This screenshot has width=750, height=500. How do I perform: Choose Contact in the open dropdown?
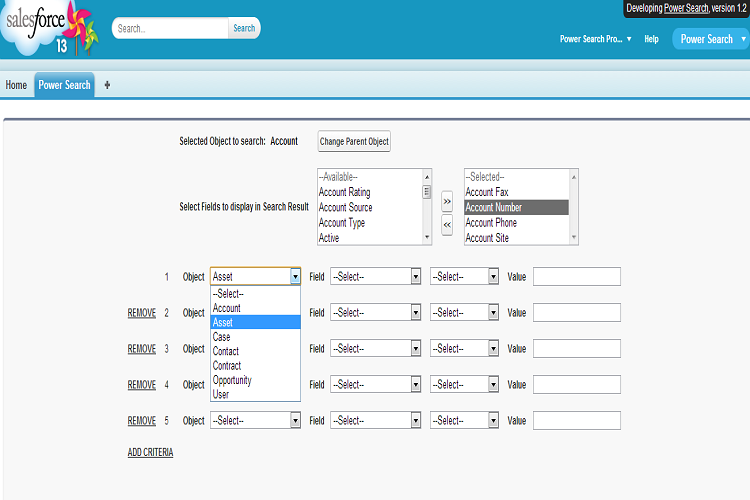coord(226,352)
